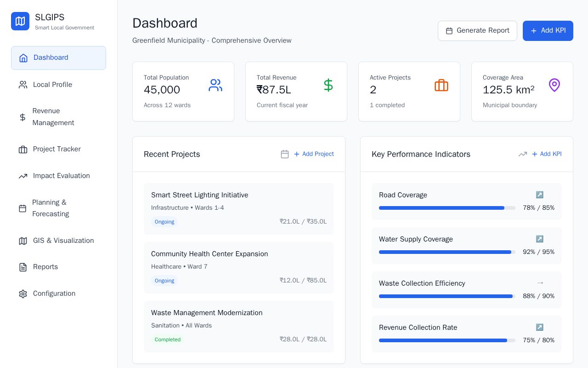
Task: Click the Local Profile users icon
Action: click(23, 85)
